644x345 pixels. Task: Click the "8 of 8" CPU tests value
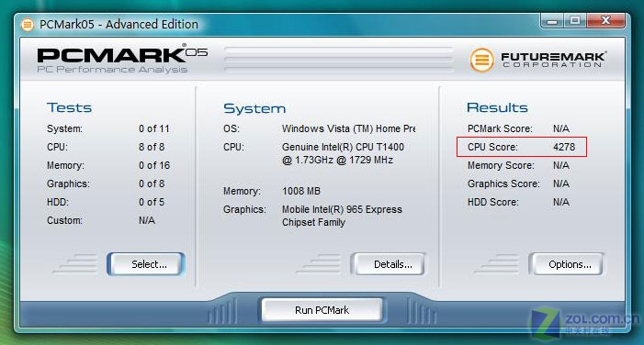click(152, 147)
